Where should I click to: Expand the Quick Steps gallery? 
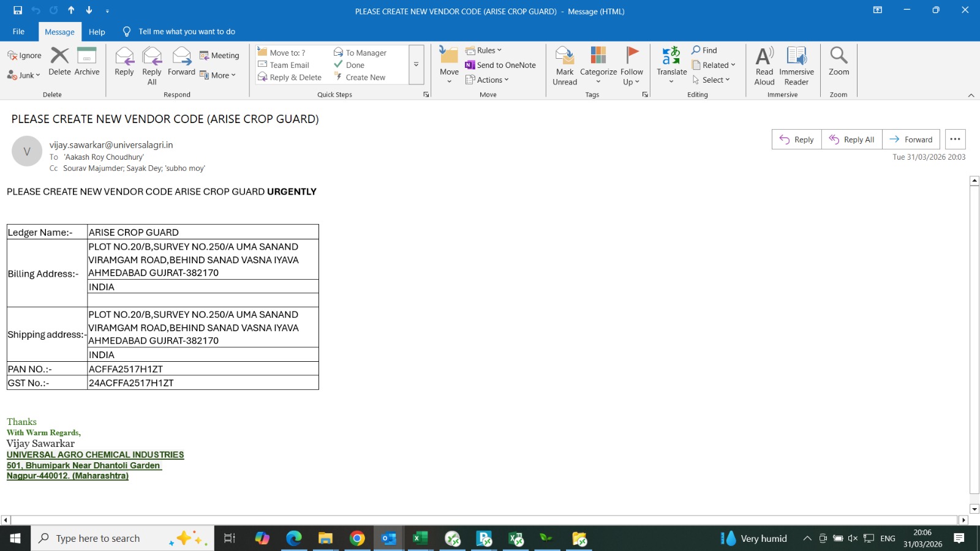pos(417,64)
